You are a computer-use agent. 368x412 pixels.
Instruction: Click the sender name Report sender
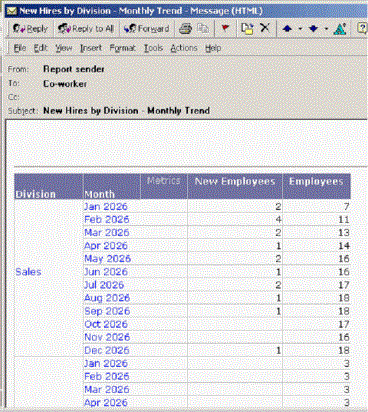74,69
